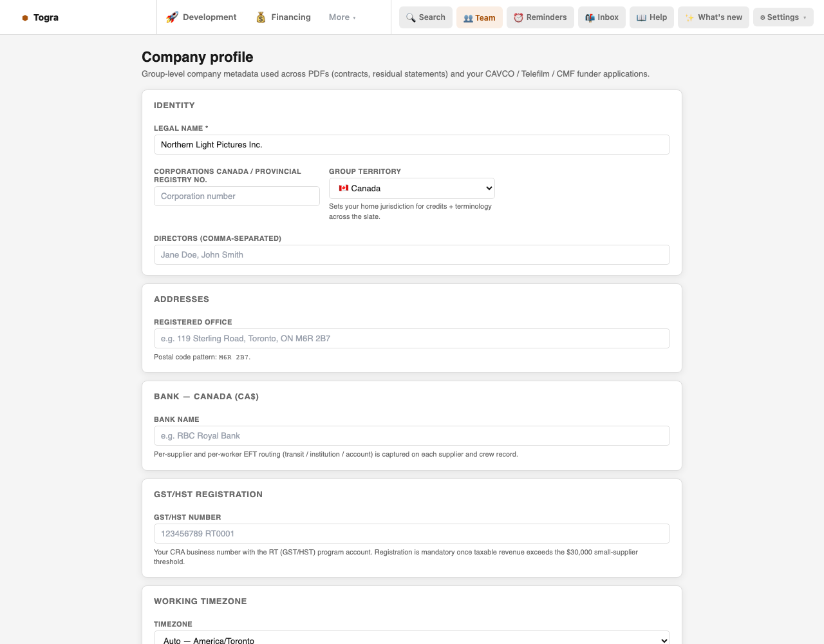Image resolution: width=824 pixels, height=644 pixels.
Task: Click the GST/HST Number field
Action: click(412, 534)
